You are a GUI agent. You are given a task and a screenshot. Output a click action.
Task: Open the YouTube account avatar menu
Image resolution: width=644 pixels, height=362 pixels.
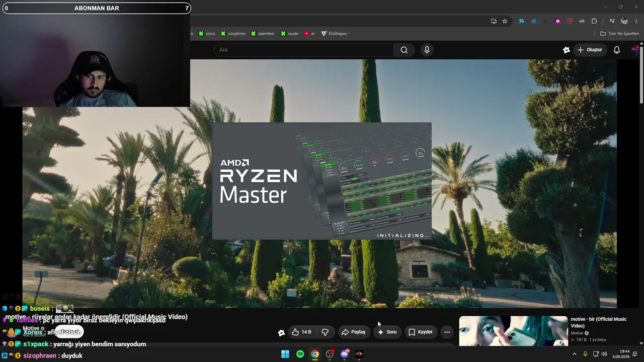635,50
